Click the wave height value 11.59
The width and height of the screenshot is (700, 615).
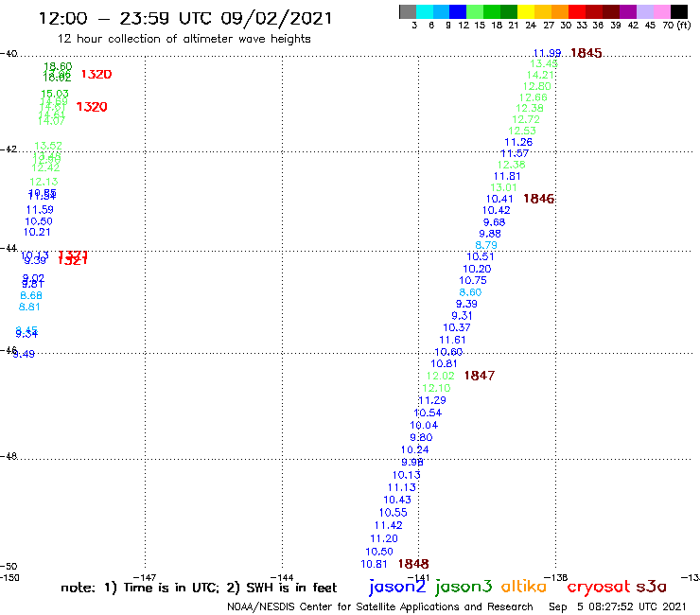tap(40, 210)
